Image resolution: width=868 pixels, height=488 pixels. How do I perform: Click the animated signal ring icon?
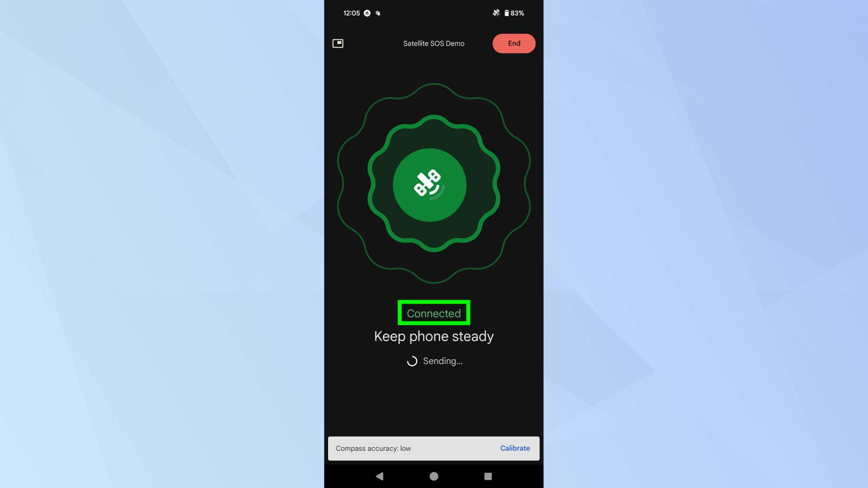[434, 184]
